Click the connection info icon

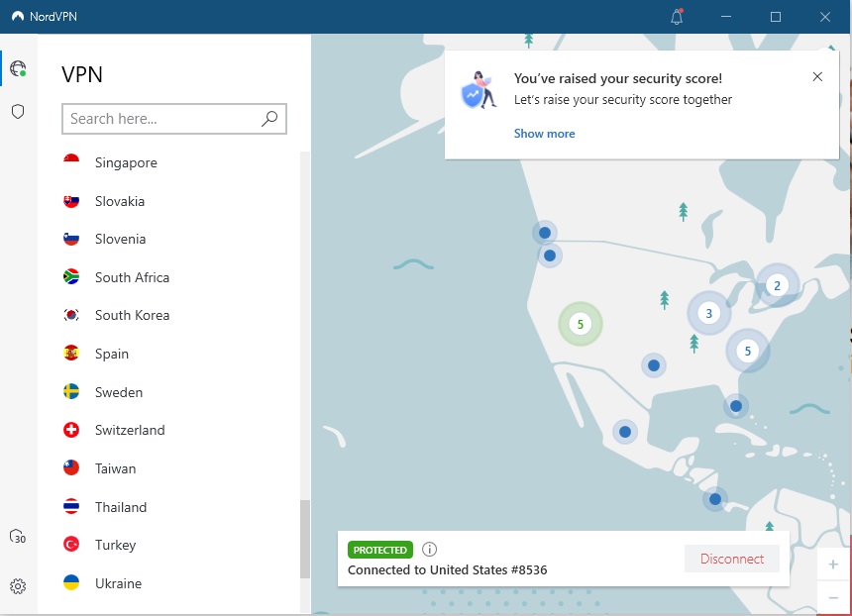coord(429,550)
